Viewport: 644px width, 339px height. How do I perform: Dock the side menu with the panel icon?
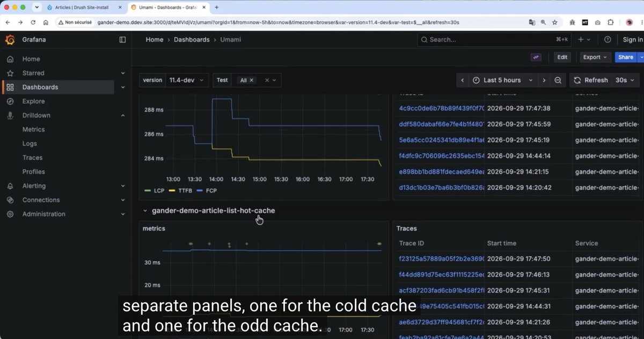[122, 40]
